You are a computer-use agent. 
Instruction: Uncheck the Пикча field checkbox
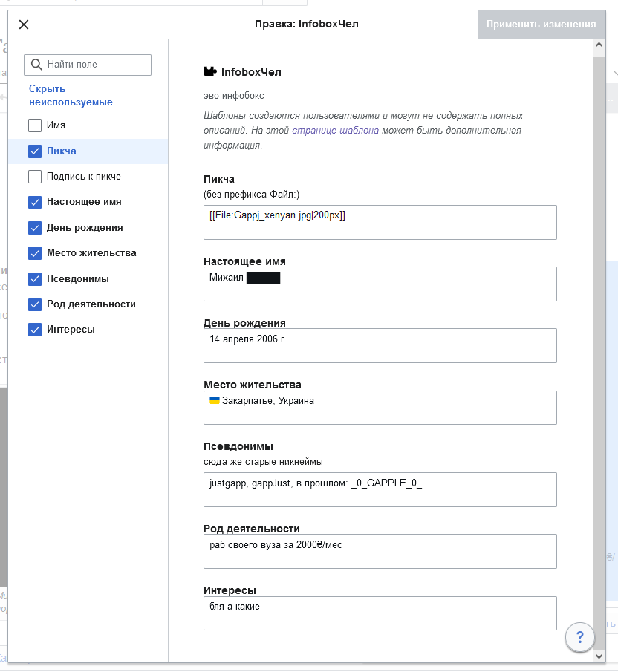click(x=35, y=151)
